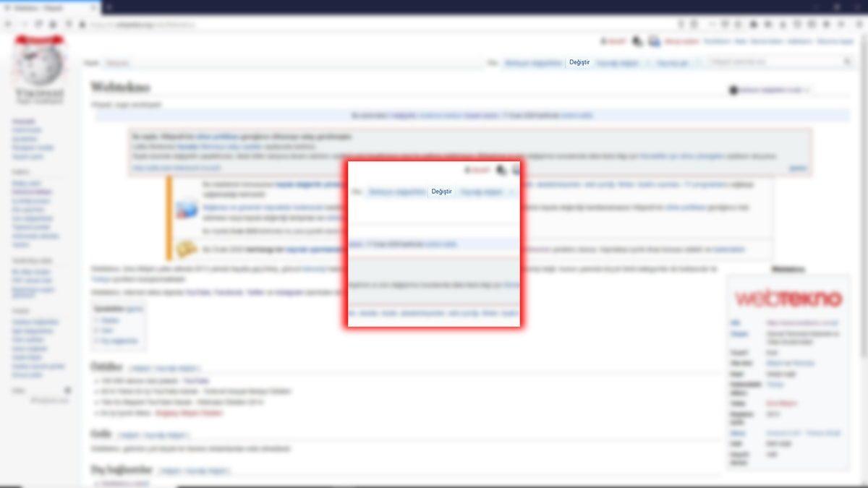Open the notices inbox icon beside the bell
The image size is (868, 488).
(x=653, y=40)
